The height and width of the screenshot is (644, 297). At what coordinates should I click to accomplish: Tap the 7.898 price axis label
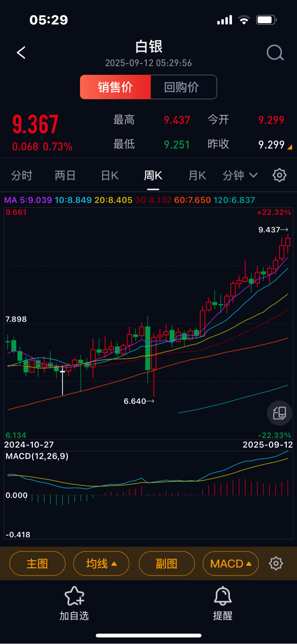click(x=16, y=319)
